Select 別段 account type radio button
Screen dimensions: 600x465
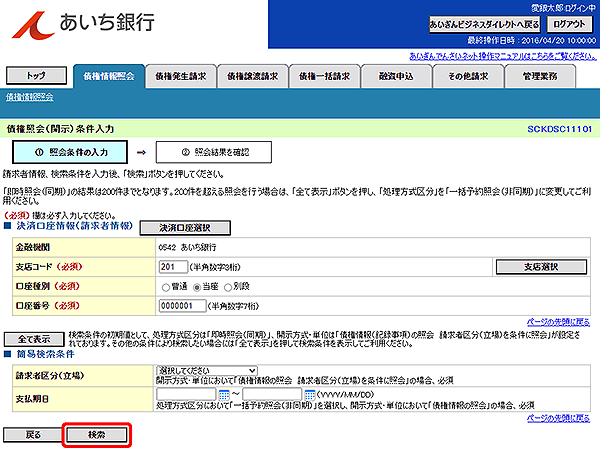(x=228, y=287)
